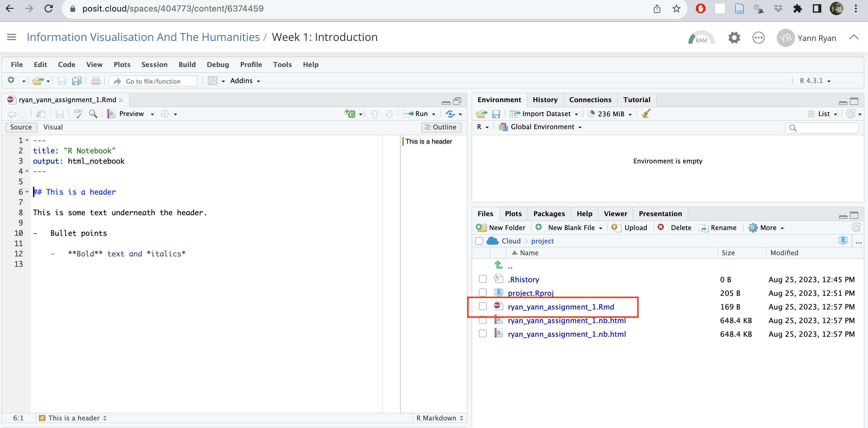
Task: Click the print document icon in toolbar
Action: click(x=96, y=81)
